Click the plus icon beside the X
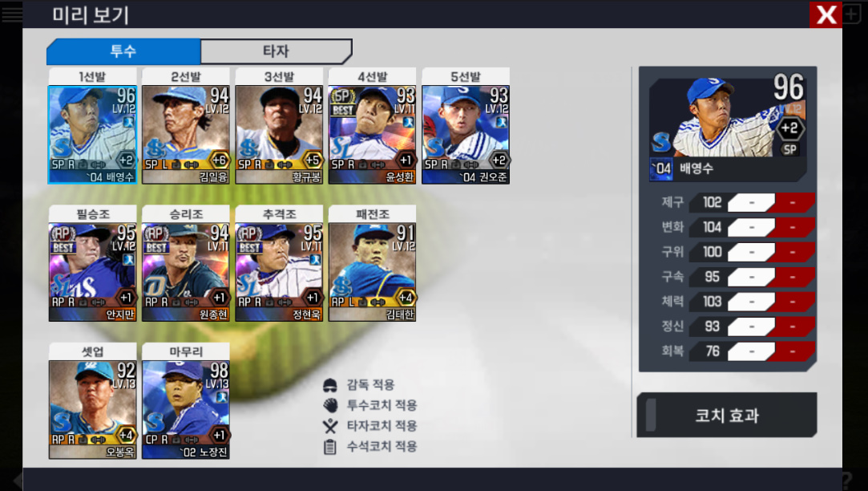 [x=852, y=14]
